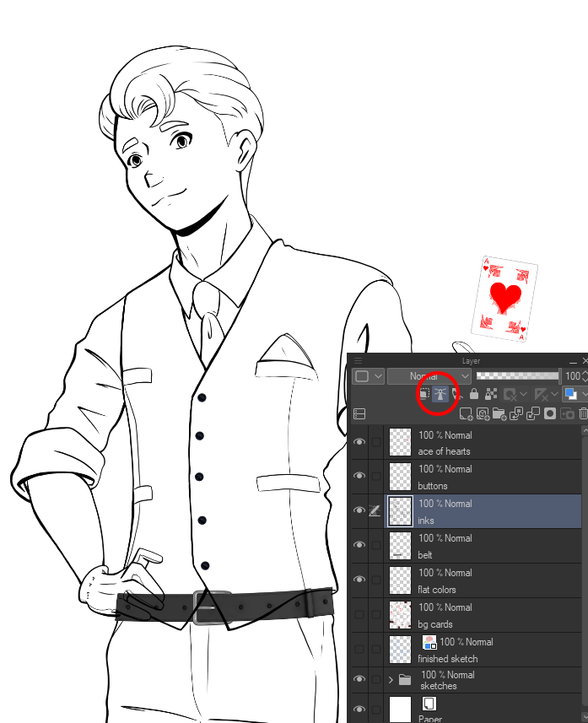Toggle the Set as Reference Layer lighthouse icon

[x=440, y=394]
